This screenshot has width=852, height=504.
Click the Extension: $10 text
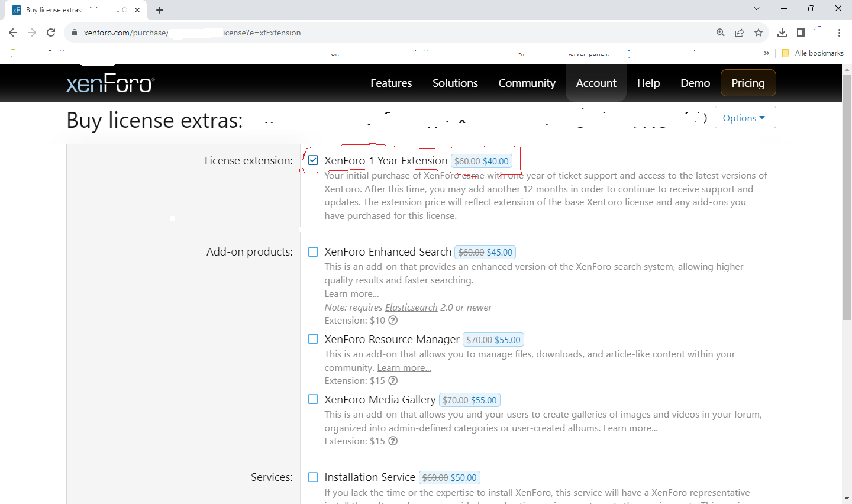[x=355, y=321]
